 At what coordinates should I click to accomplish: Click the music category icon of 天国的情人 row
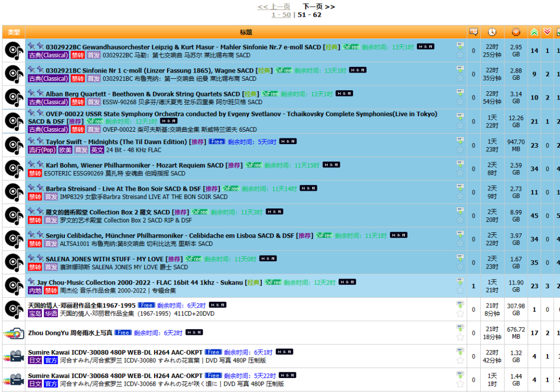14,309
